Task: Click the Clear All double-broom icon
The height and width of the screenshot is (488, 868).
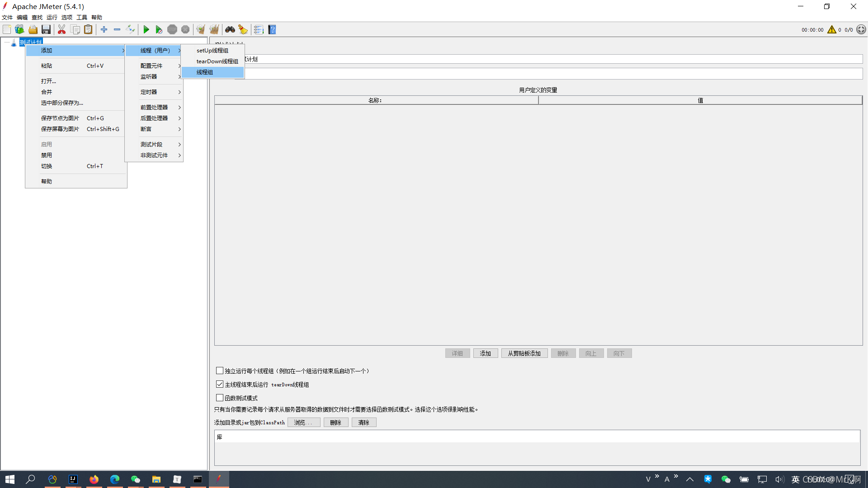Action: point(214,30)
